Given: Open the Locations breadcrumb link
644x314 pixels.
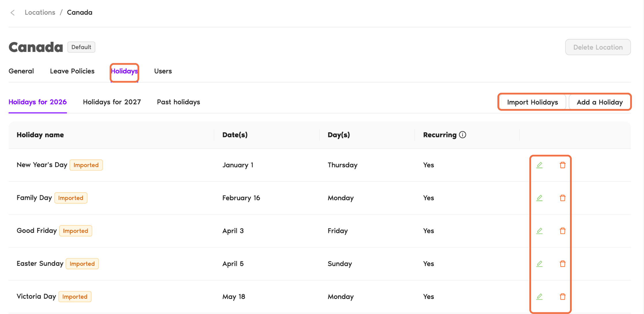Looking at the screenshot, I should (x=40, y=12).
